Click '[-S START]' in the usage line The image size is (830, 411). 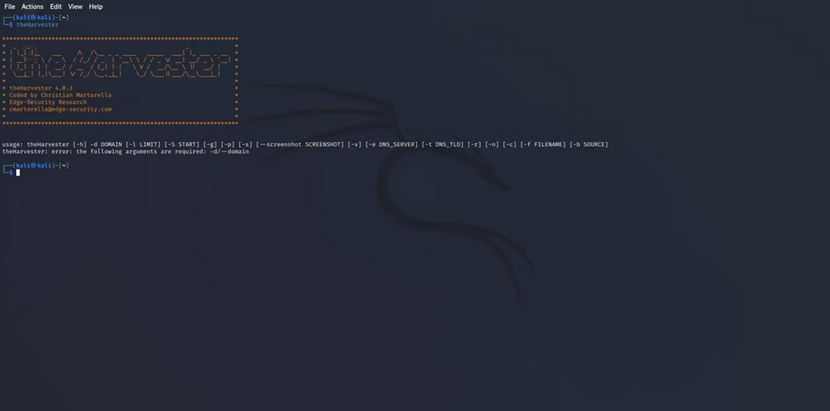point(182,145)
